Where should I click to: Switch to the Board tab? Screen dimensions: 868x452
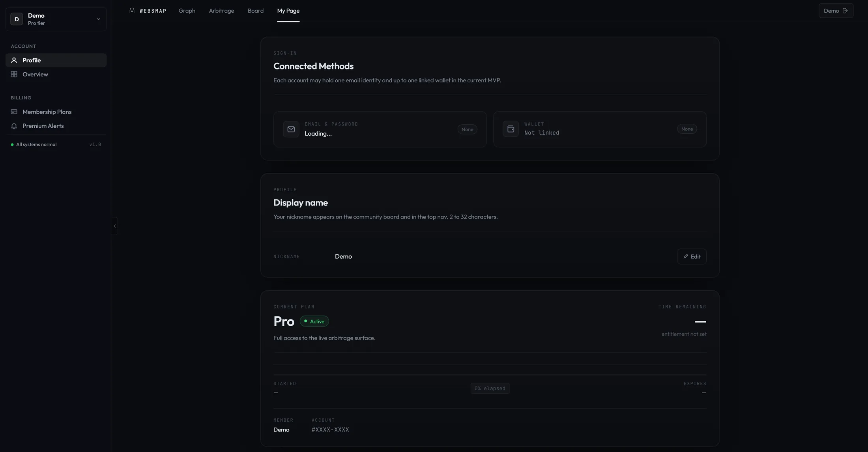click(256, 11)
